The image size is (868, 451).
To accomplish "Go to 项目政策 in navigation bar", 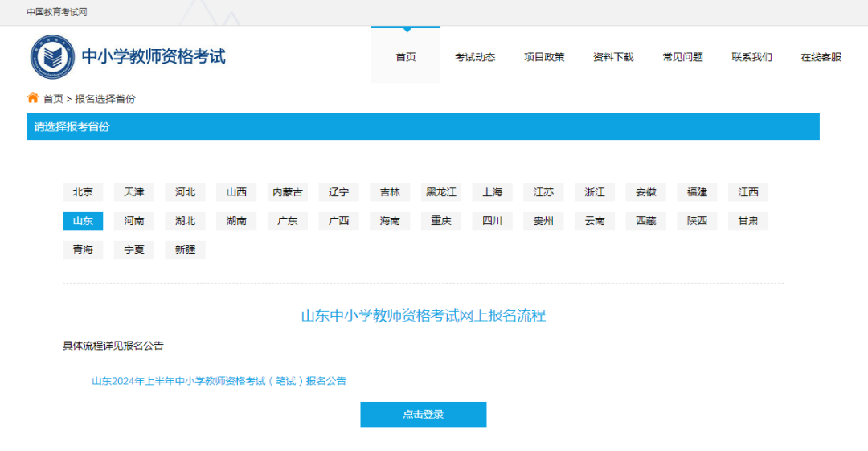I will 544,57.
